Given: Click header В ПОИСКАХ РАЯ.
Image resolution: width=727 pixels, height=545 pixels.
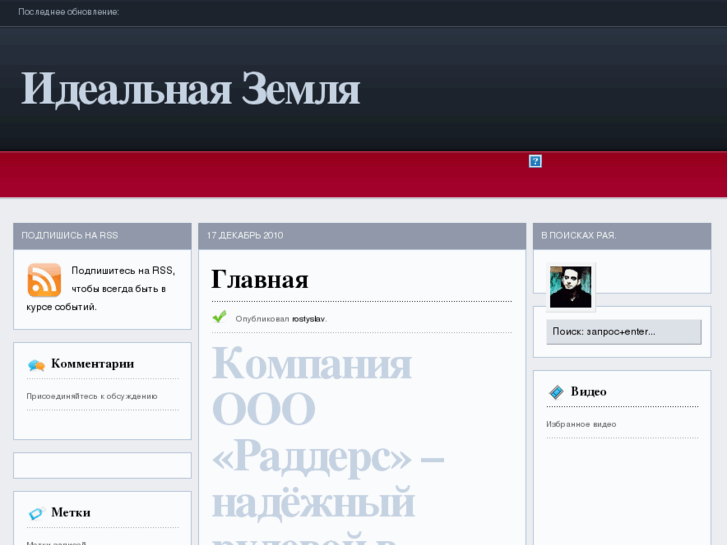Looking at the screenshot, I should (579, 235).
